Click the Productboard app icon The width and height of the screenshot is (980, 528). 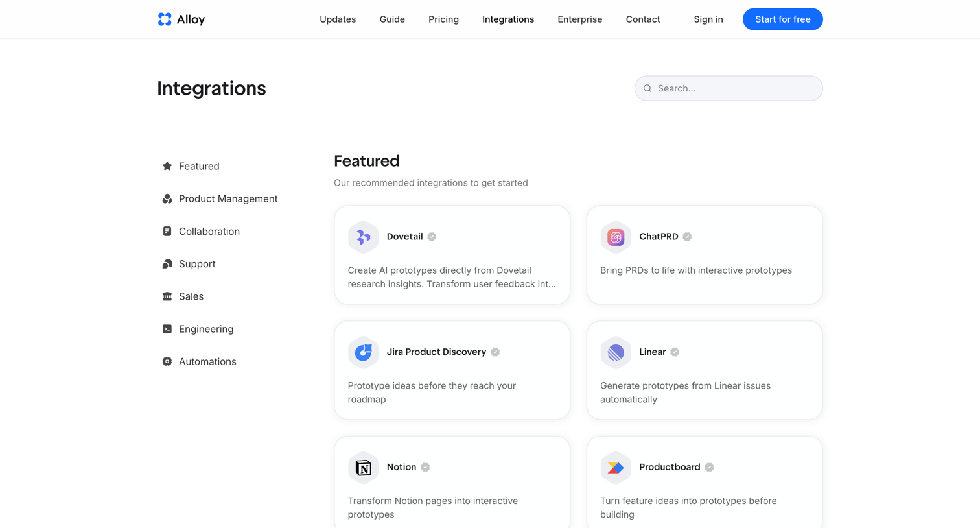pyautogui.click(x=616, y=468)
